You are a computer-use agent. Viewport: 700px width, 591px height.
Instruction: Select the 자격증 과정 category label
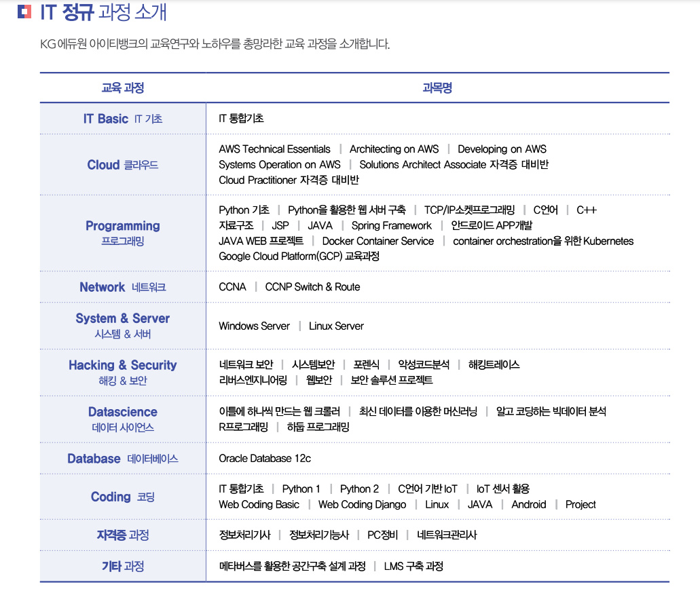(123, 535)
